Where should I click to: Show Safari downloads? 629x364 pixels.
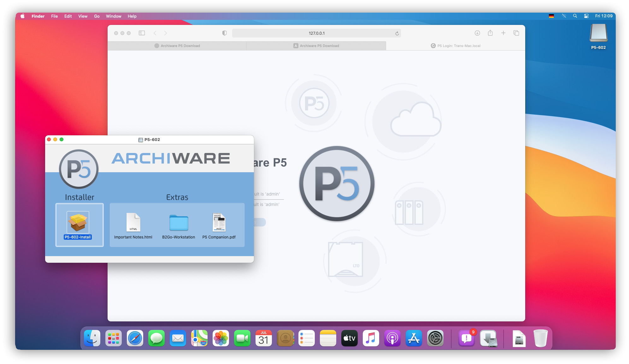pyautogui.click(x=477, y=33)
